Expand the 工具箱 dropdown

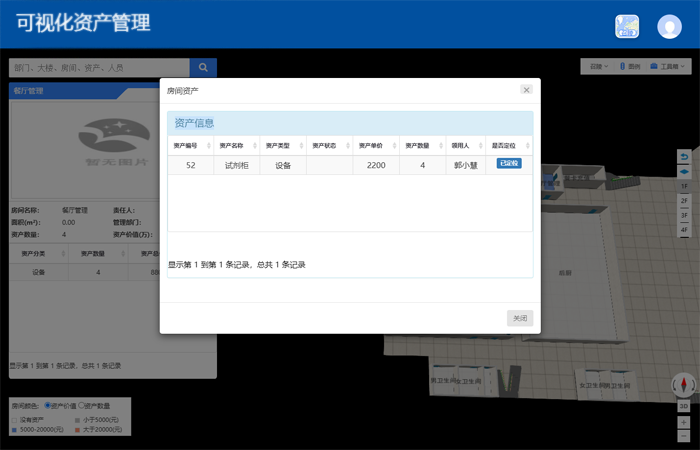(x=669, y=67)
